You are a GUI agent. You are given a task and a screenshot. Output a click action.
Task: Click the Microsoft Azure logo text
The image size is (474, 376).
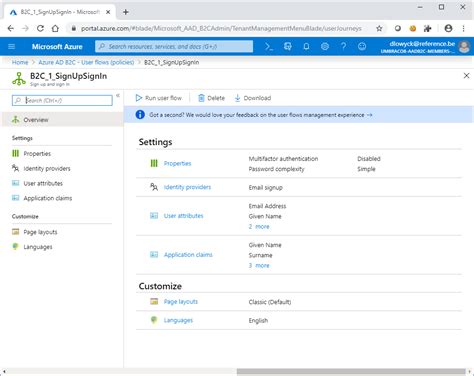click(x=57, y=47)
